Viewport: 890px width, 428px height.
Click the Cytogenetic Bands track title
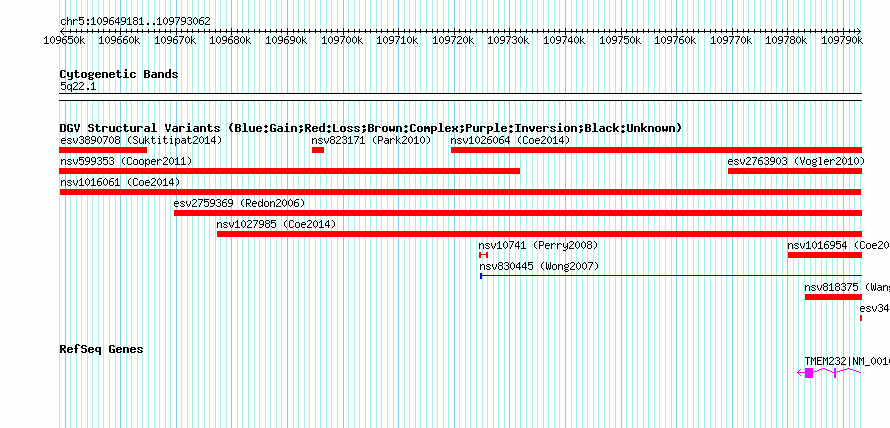coord(119,74)
